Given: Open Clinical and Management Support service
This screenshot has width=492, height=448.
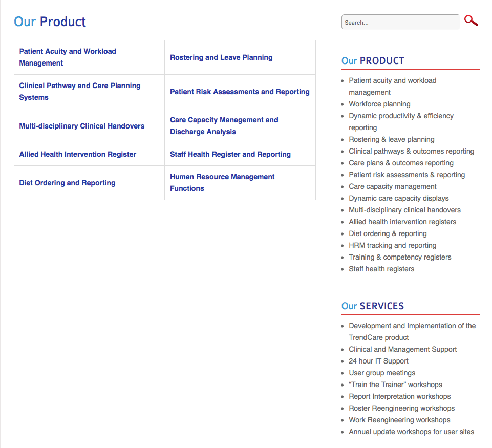Looking at the screenshot, I should 403,349.
